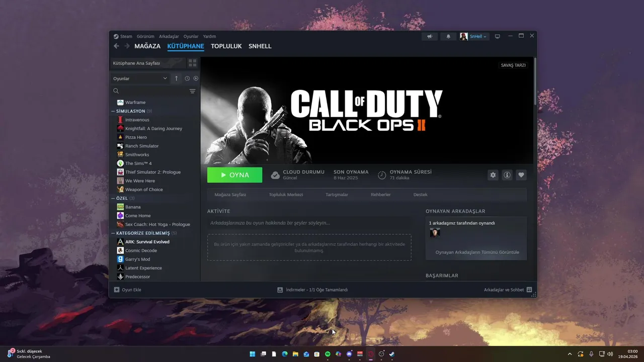Collapse the KATEGORİZE EDİLMEMİŞ category

(113, 233)
